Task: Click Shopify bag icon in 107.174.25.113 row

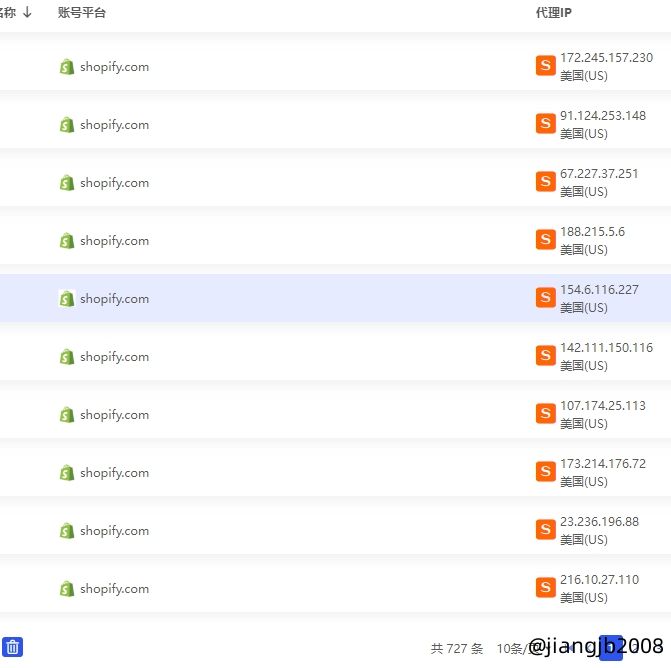Action: [x=67, y=415]
